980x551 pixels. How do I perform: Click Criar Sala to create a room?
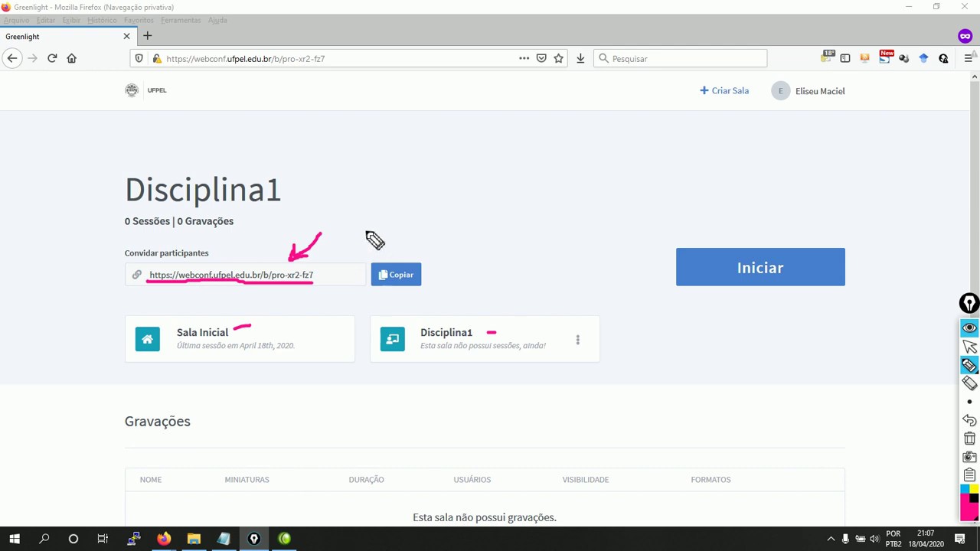[724, 90]
